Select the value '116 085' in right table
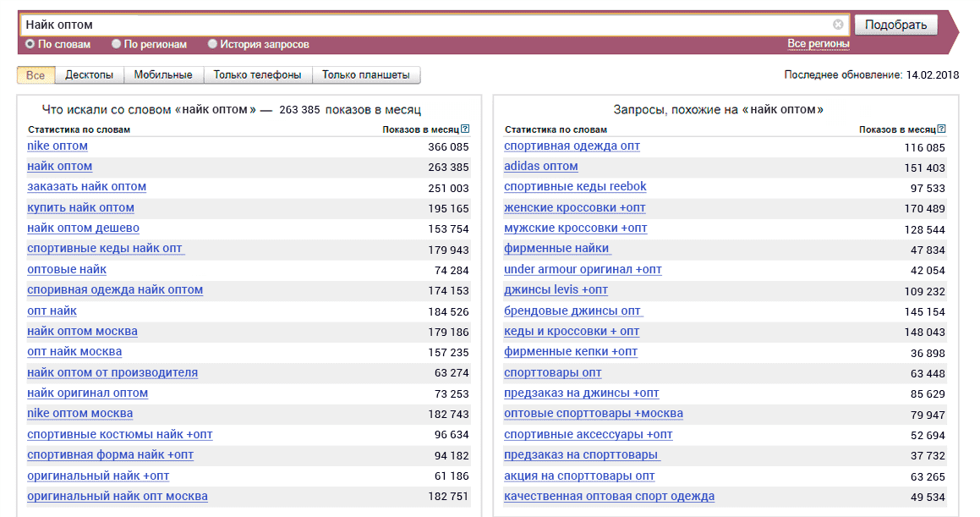This screenshot has width=980, height=517. click(x=924, y=147)
